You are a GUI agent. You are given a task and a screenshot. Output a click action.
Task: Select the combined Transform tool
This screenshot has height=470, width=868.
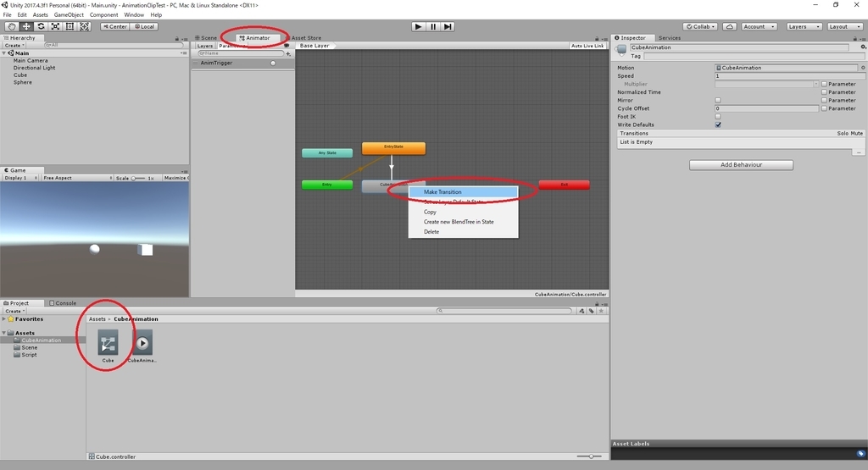[x=84, y=26]
